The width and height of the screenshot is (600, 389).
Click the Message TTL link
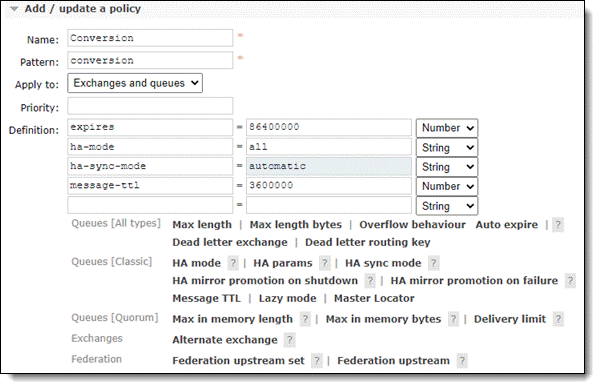point(207,298)
